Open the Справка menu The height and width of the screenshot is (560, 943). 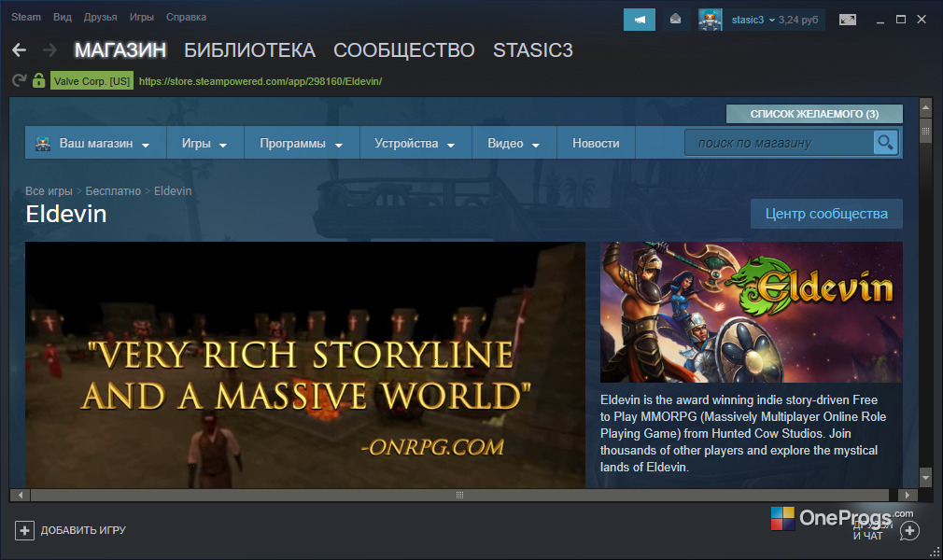coord(187,17)
